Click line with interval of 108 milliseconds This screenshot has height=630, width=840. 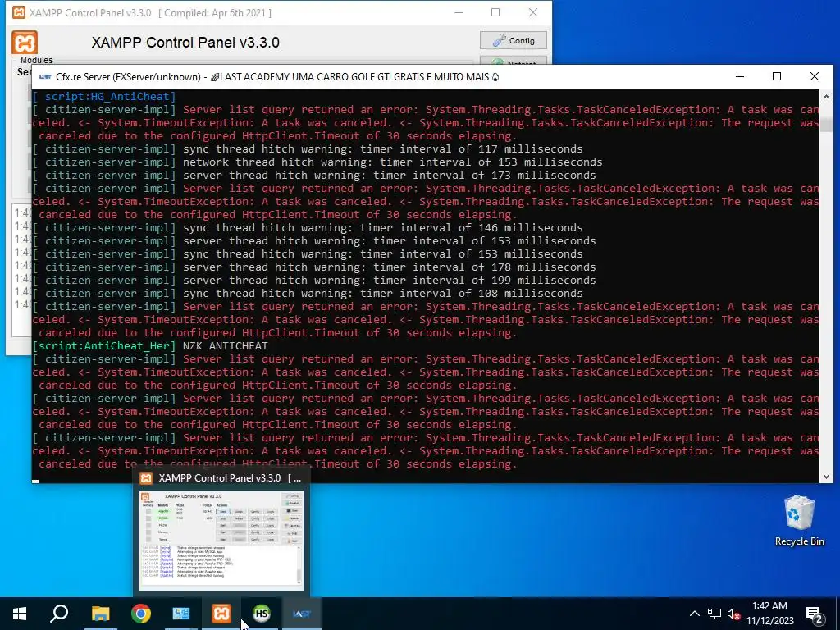[x=308, y=293]
